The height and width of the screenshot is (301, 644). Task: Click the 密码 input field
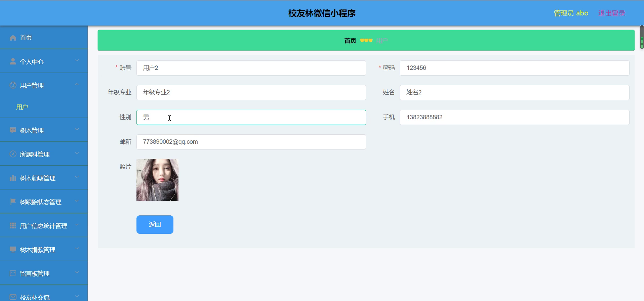tap(515, 68)
